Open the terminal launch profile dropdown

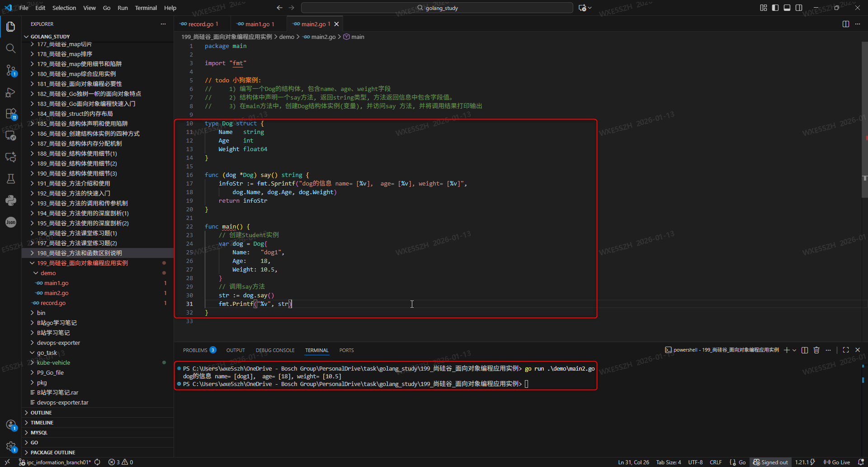click(x=794, y=350)
